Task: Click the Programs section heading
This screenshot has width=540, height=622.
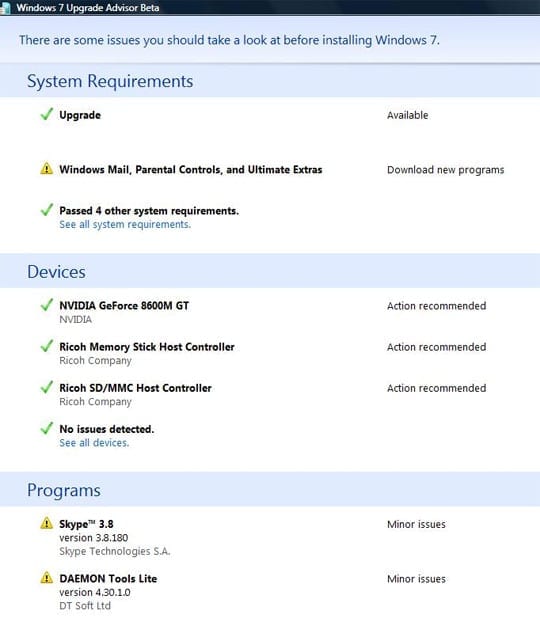Action: pyautogui.click(x=63, y=491)
